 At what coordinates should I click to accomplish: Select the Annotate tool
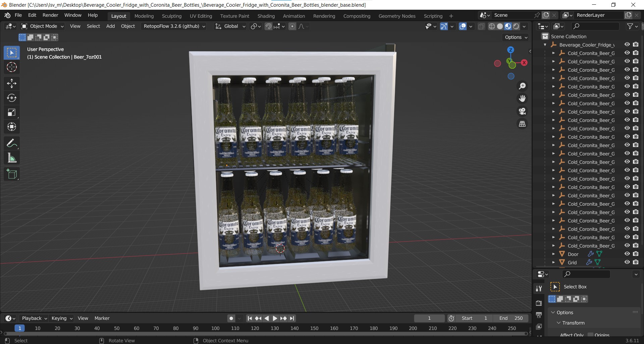pyautogui.click(x=12, y=143)
